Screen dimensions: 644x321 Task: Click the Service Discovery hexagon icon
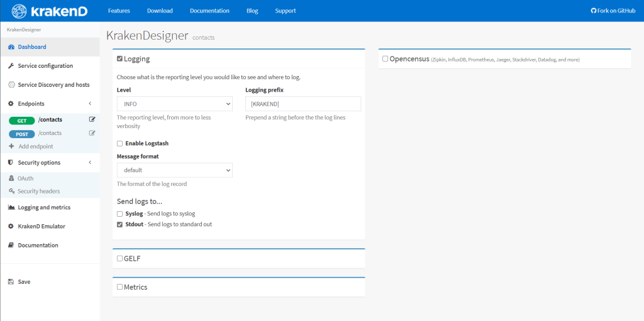click(11, 85)
